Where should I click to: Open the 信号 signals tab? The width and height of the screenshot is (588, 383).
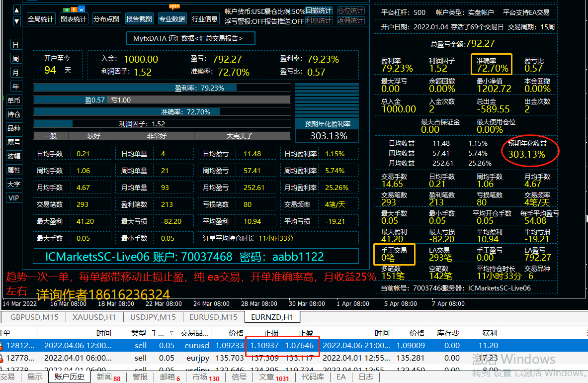pos(239,377)
